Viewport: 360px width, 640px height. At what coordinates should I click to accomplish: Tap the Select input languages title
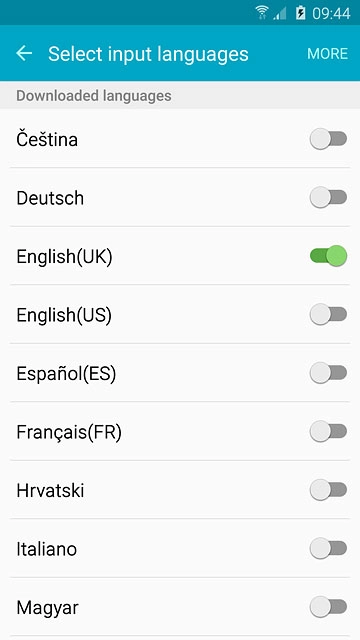click(148, 54)
